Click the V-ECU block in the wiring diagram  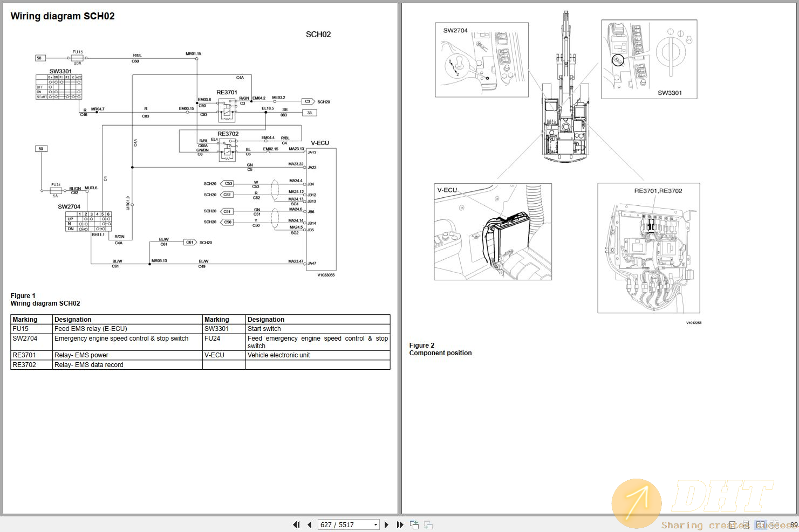coord(321,209)
